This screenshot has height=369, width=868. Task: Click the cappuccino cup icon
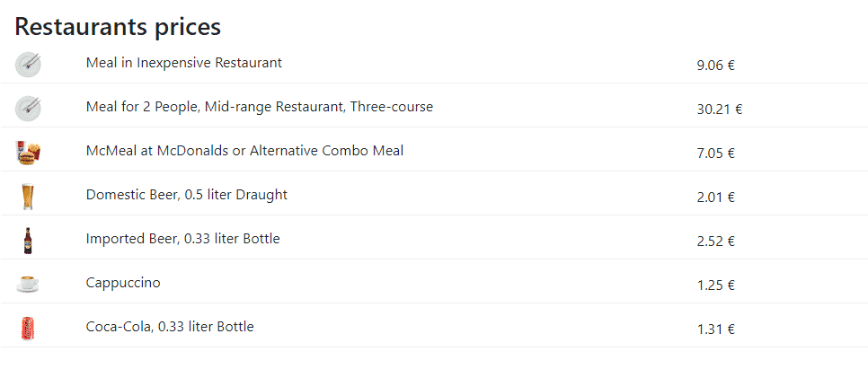pyautogui.click(x=28, y=285)
